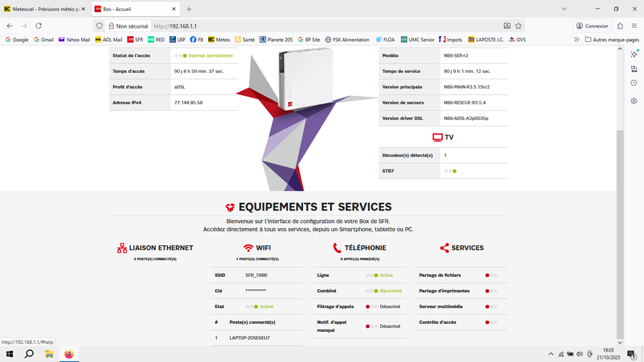The height and width of the screenshot is (362, 644).
Task: Bookmark this page with the star icon
Action: click(518, 26)
